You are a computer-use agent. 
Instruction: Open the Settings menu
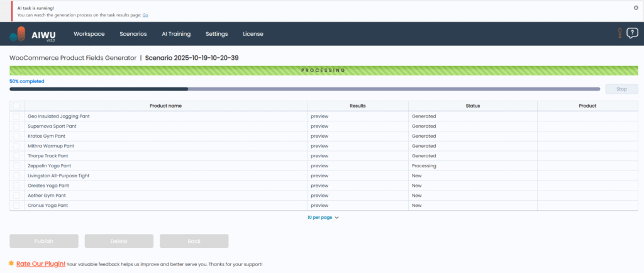click(216, 34)
